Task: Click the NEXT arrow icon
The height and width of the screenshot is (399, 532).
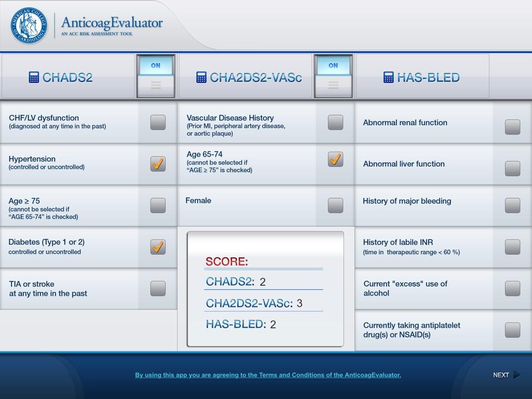Action: tap(517, 375)
